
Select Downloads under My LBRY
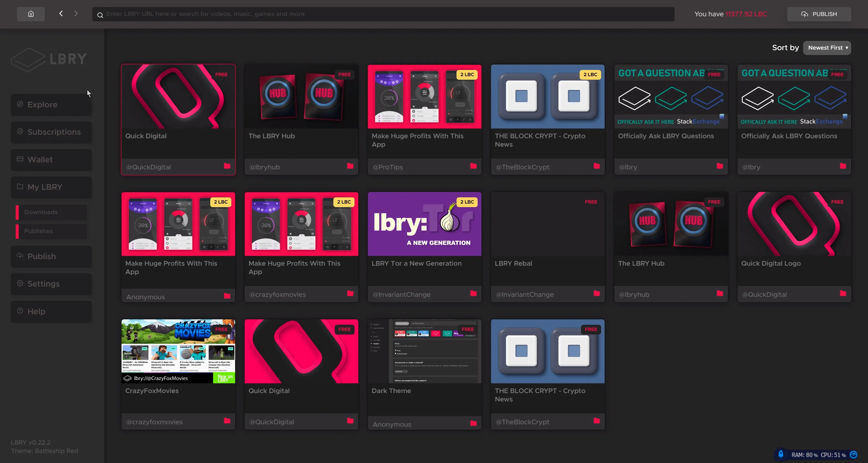point(51,212)
